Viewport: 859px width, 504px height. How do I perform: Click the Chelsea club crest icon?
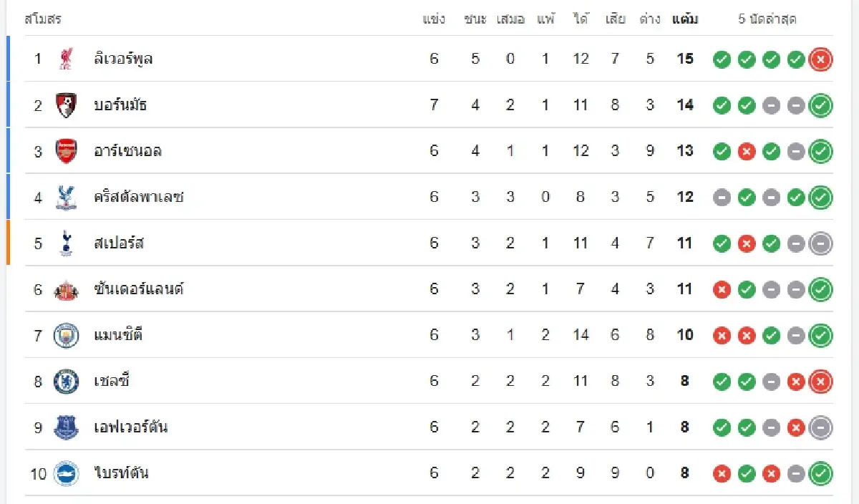tap(67, 382)
